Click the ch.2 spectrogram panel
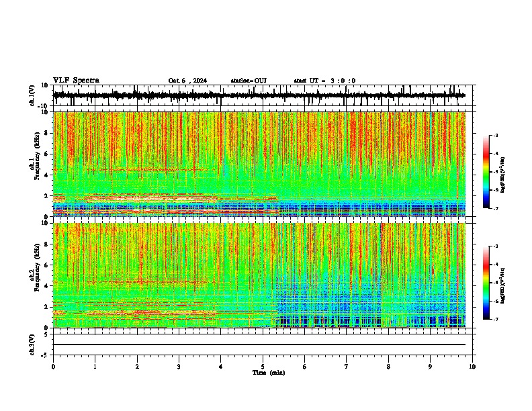 (x=259, y=275)
